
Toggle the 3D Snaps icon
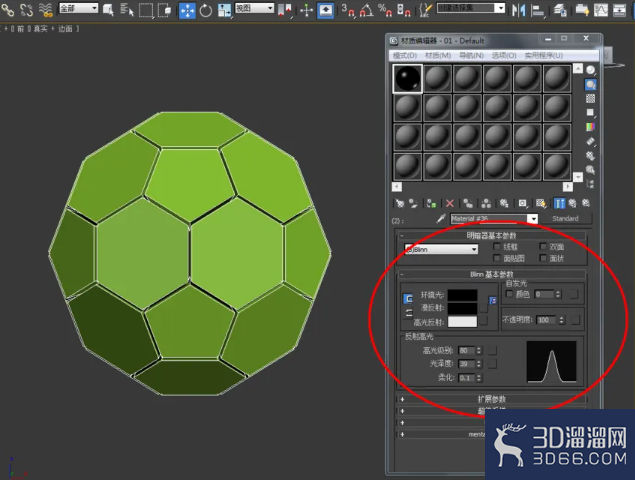point(347,11)
